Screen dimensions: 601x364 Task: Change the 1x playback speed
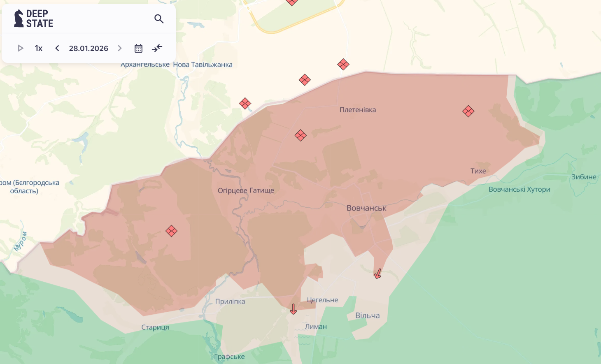pos(39,49)
